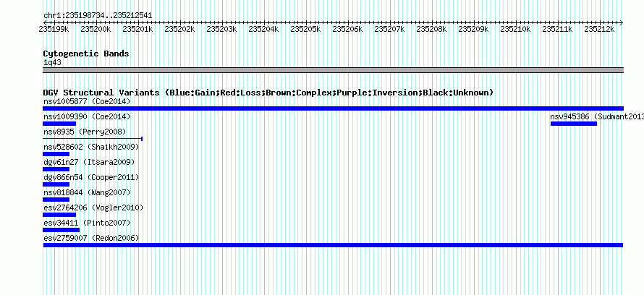This screenshot has height=295, width=644.
Task: Click the nsv528602 blue bar
Action: 56,154
